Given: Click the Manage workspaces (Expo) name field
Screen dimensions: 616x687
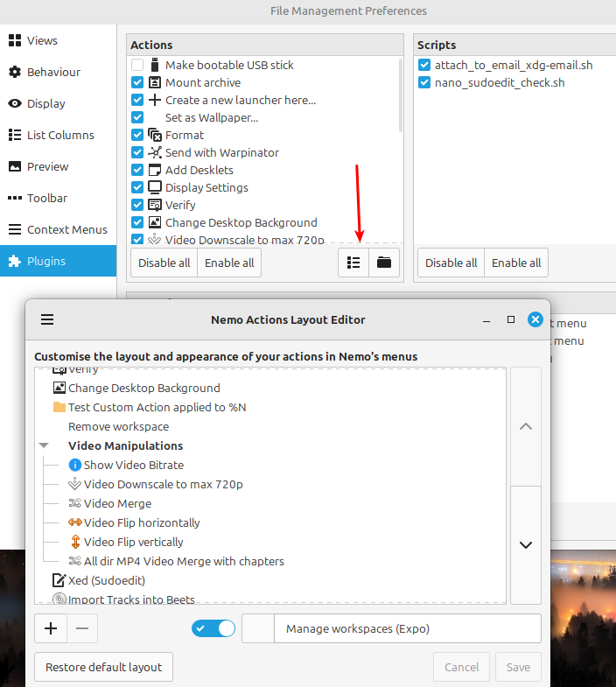Looking at the screenshot, I should [407, 628].
